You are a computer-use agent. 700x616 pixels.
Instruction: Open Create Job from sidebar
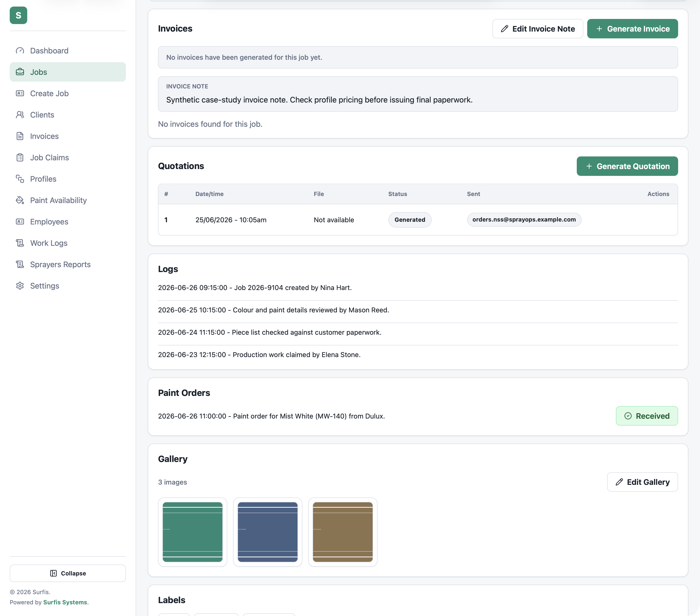pyautogui.click(x=68, y=94)
